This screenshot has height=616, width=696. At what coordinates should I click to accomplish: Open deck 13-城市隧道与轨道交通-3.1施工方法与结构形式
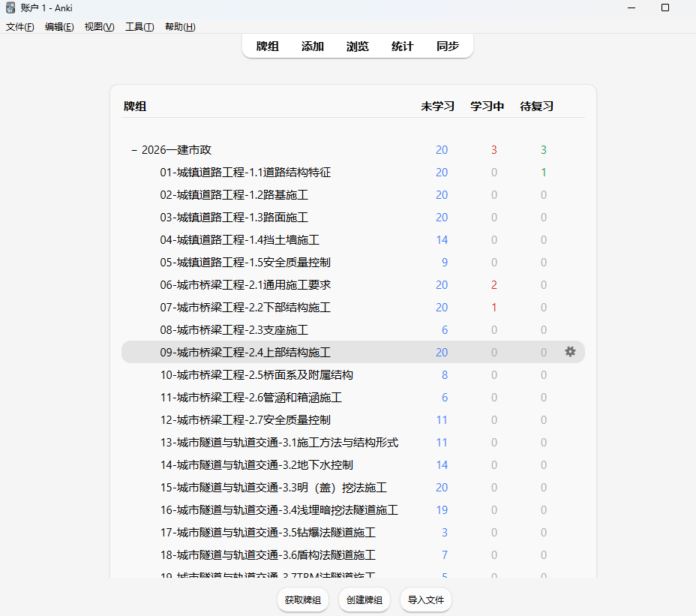(279, 443)
